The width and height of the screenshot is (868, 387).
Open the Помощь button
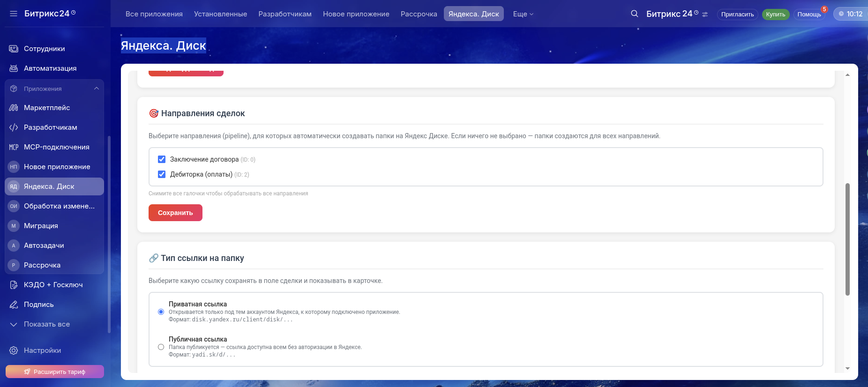809,15
